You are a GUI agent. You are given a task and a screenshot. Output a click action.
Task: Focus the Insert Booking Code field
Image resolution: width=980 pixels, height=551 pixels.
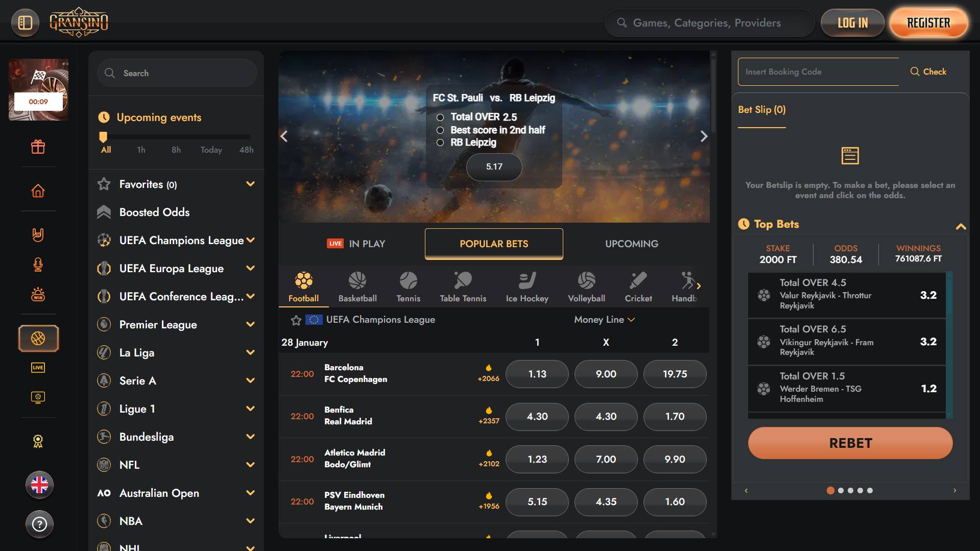[x=818, y=71]
